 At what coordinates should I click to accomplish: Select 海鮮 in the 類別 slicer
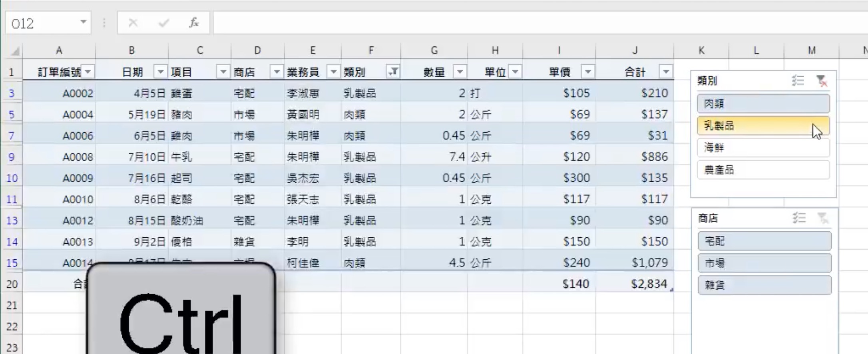click(x=763, y=147)
